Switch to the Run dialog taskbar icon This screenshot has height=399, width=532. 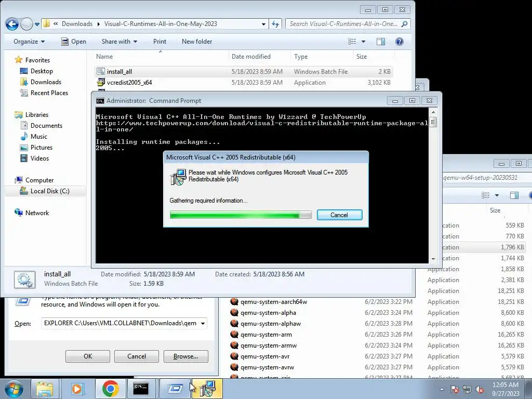[x=175, y=389]
